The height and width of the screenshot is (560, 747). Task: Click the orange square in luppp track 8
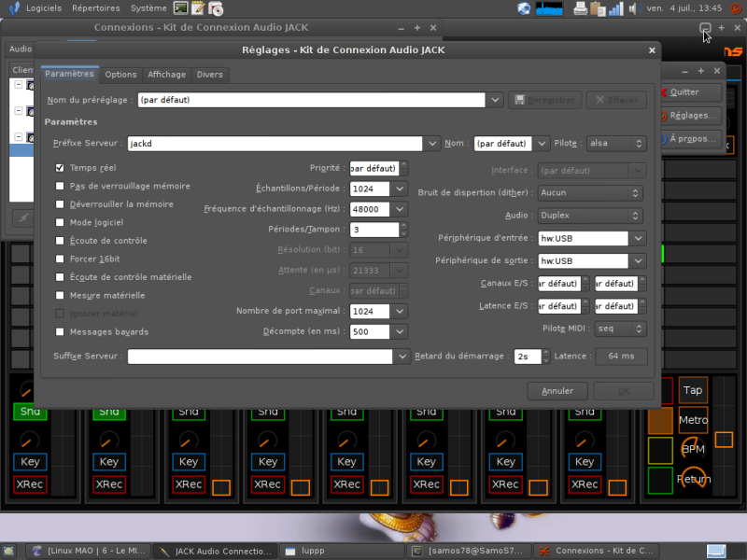[617, 487]
